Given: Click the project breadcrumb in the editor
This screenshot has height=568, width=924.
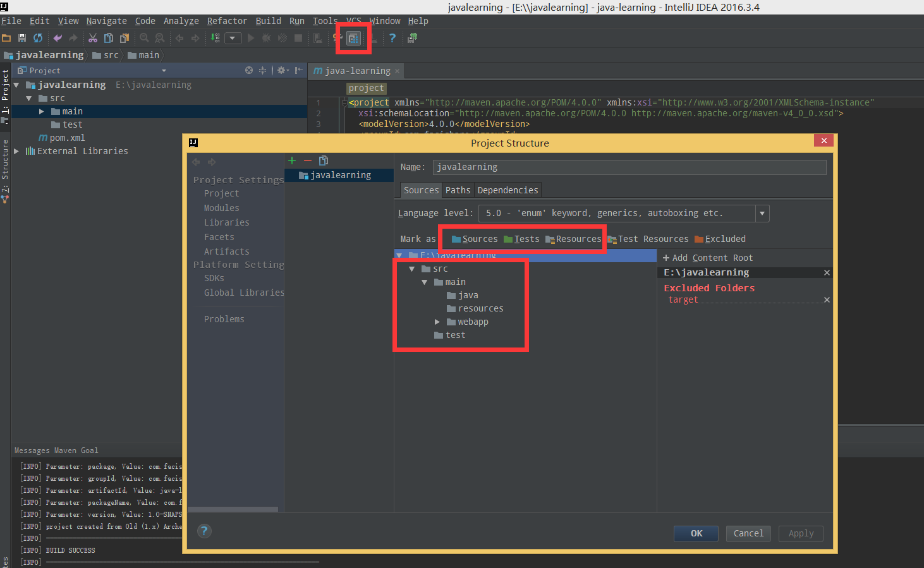Looking at the screenshot, I should (366, 88).
